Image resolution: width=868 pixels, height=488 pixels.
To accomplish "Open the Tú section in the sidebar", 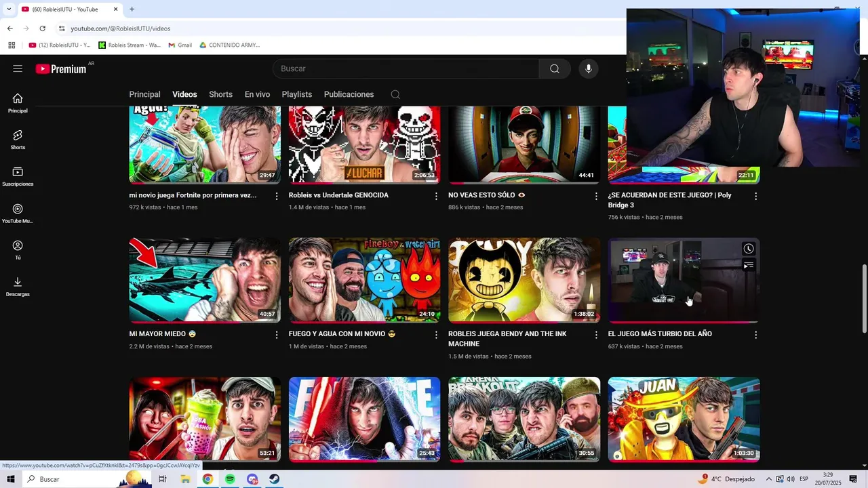I will point(18,250).
